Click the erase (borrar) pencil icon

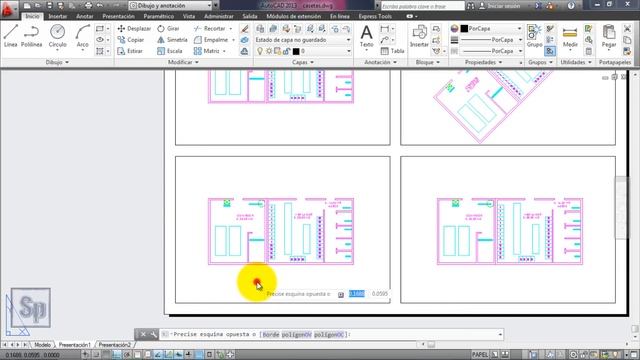244,29
